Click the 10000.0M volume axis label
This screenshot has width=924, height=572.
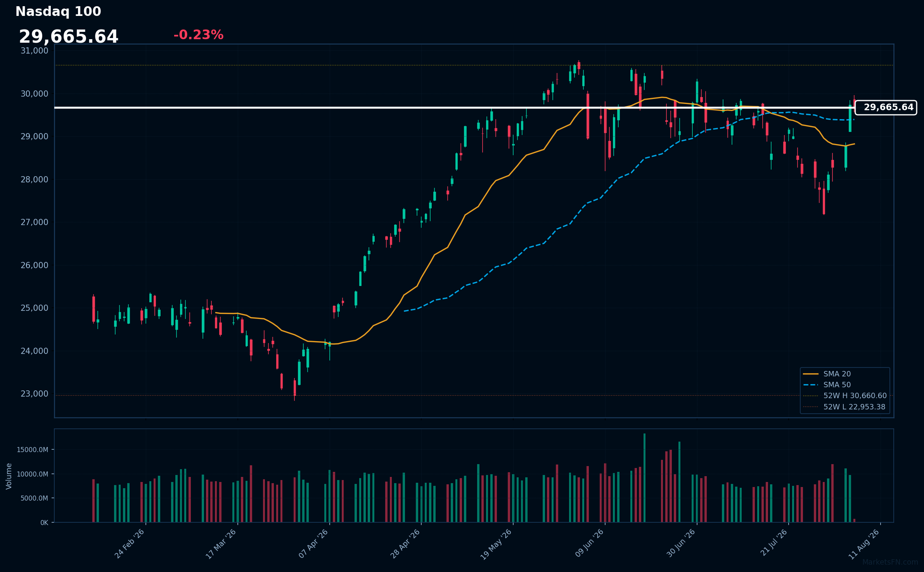[33, 474]
